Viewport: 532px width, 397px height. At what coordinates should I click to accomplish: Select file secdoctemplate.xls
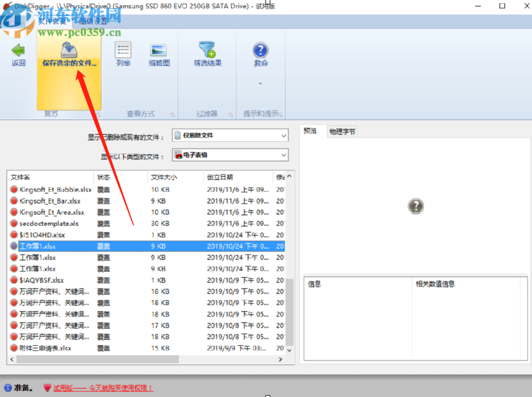coord(49,224)
